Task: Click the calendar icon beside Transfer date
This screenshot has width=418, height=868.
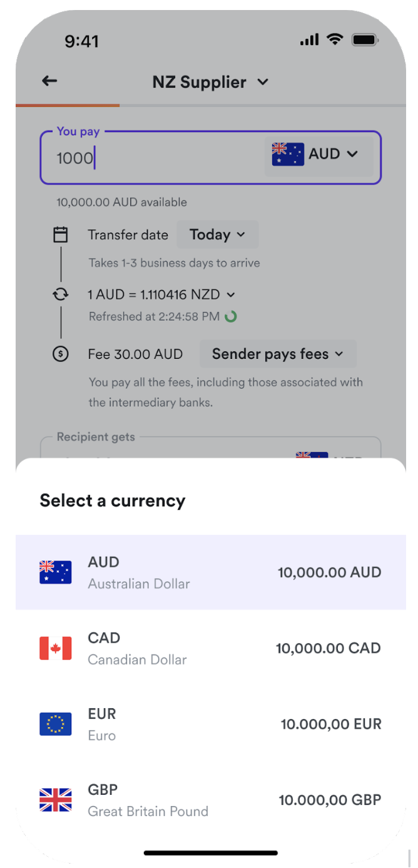Action: point(61,235)
